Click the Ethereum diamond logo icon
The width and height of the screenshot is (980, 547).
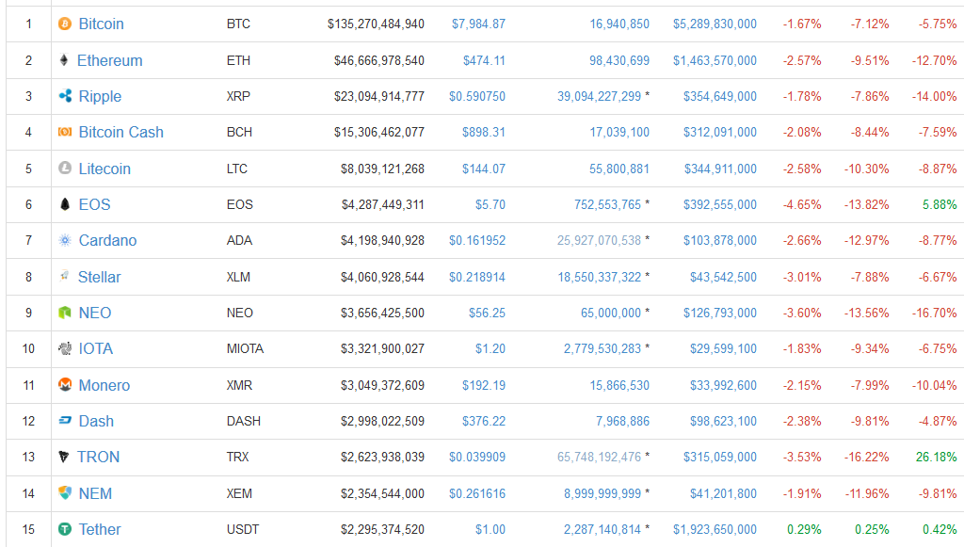point(64,60)
